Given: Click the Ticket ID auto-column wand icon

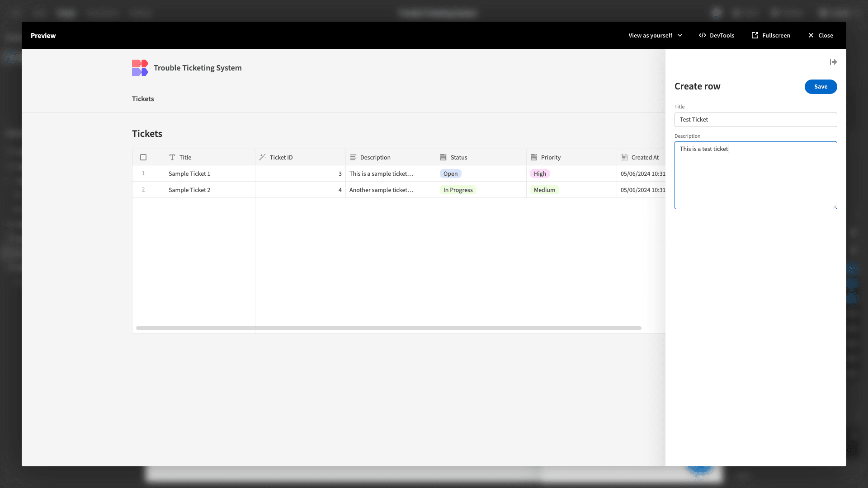Looking at the screenshot, I should click(x=262, y=157).
